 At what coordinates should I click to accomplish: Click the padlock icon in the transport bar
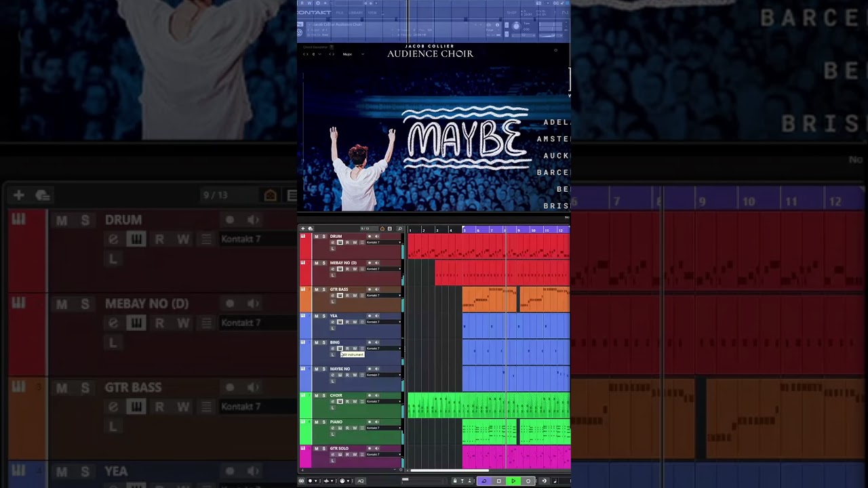click(454, 481)
